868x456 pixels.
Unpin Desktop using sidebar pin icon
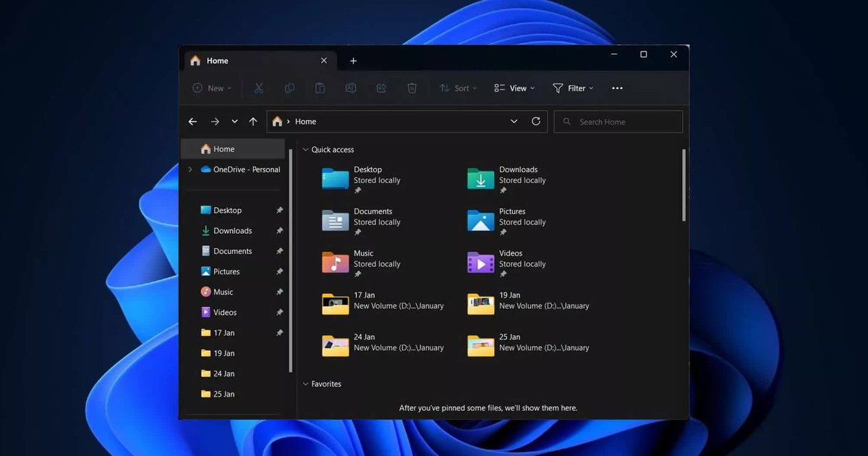click(x=280, y=211)
